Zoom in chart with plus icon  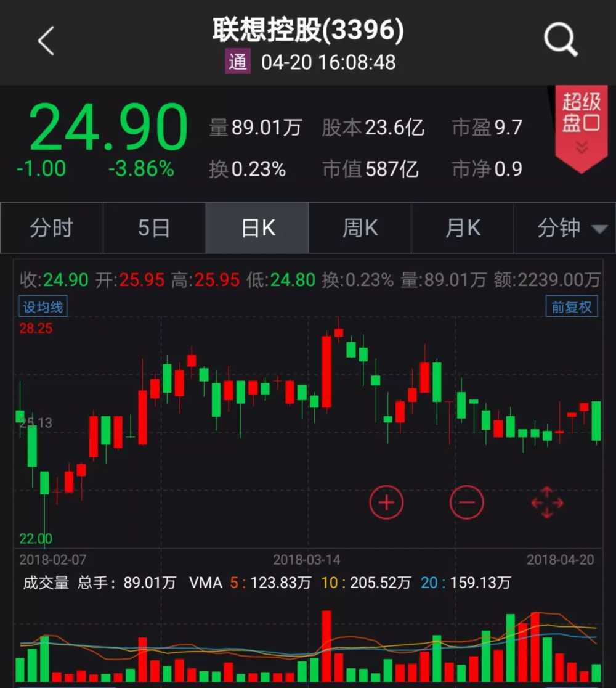point(386,502)
